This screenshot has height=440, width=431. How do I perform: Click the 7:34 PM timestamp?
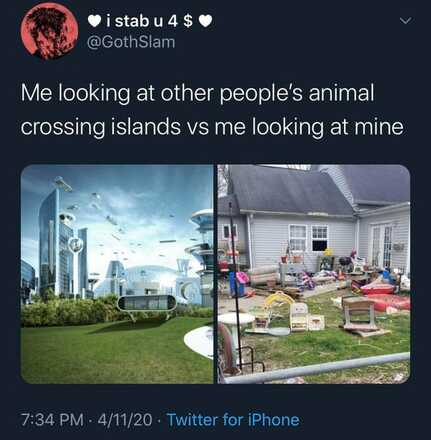click(x=52, y=419)
